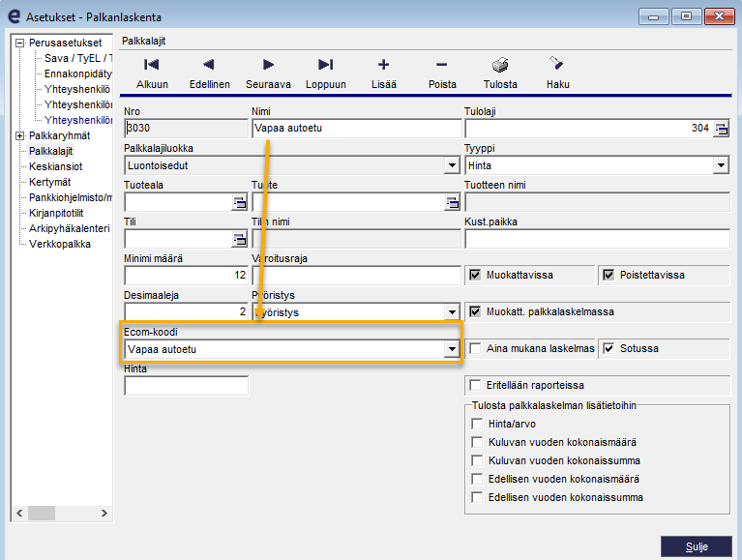Viewport: 742px width, 560px height.
Task: Close the settings with Sulje button
Action: click(697, 546)
